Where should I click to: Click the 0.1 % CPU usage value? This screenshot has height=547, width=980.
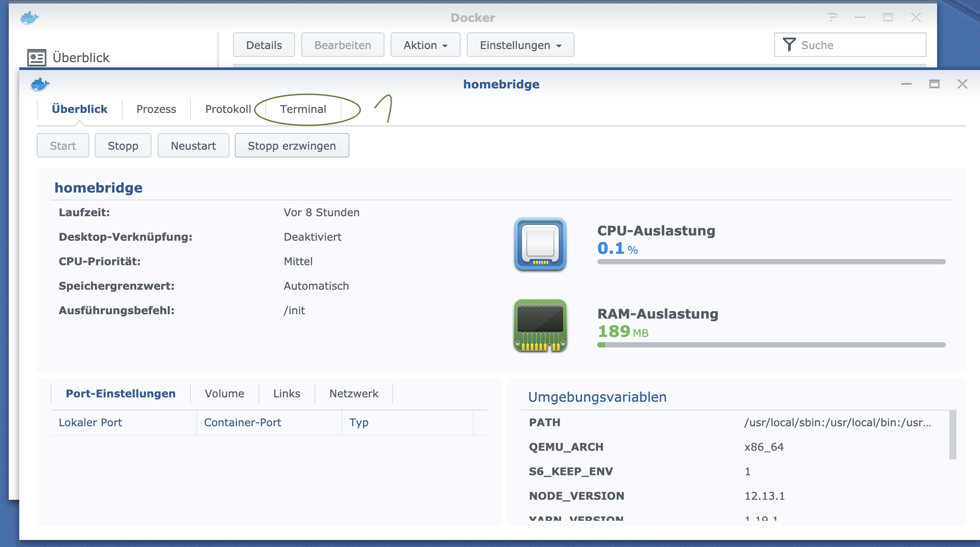tap(618, 249)
